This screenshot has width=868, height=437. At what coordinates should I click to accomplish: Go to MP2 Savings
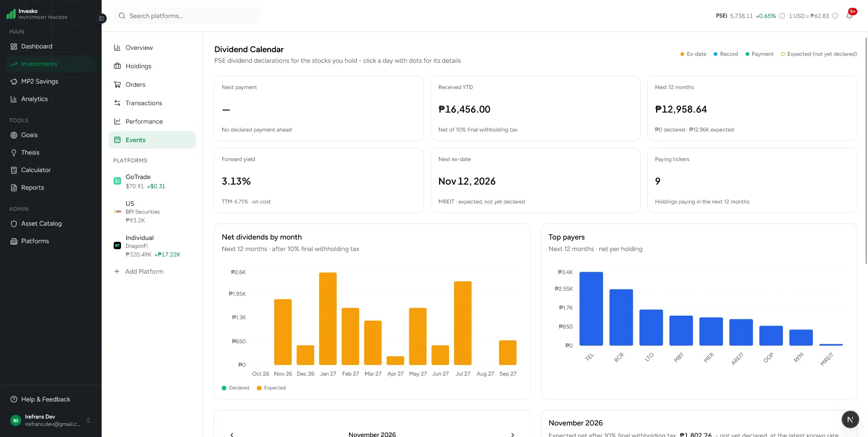(x=51, y=81)
